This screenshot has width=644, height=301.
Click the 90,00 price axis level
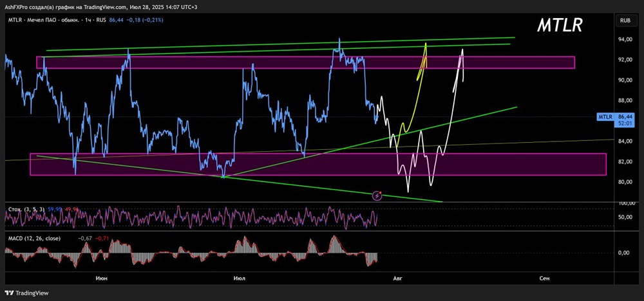(x=627, y=80)
